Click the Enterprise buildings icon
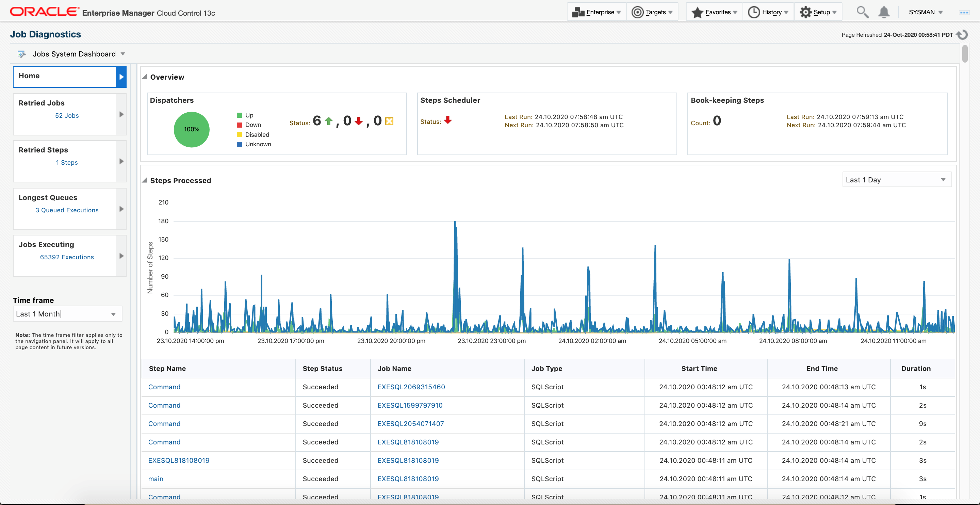 (578, 12)
